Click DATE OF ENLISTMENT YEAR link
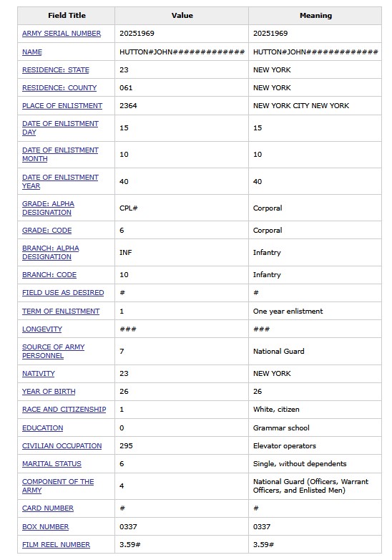 (60, 181)
